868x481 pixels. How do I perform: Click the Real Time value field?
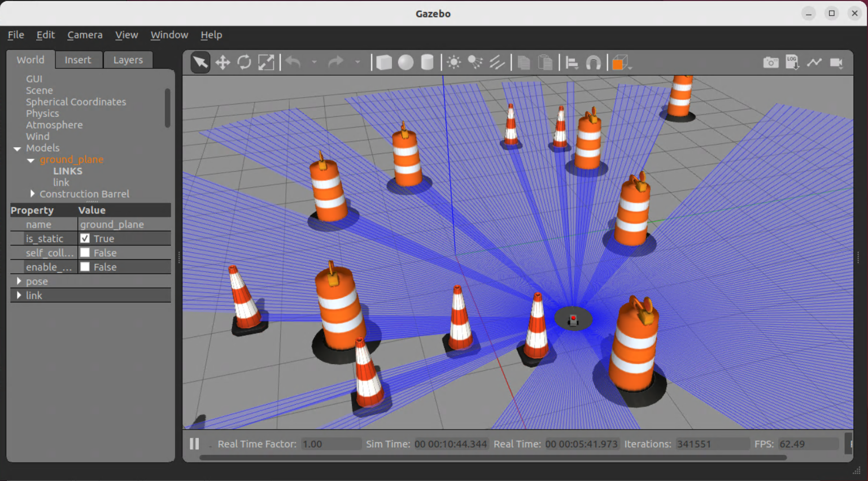point(582,444)
